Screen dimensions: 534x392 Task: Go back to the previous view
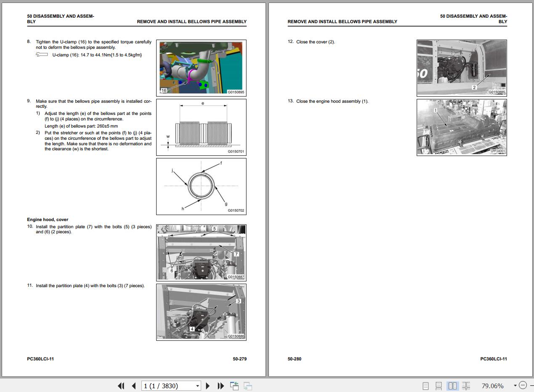click(x=234, y=386)
